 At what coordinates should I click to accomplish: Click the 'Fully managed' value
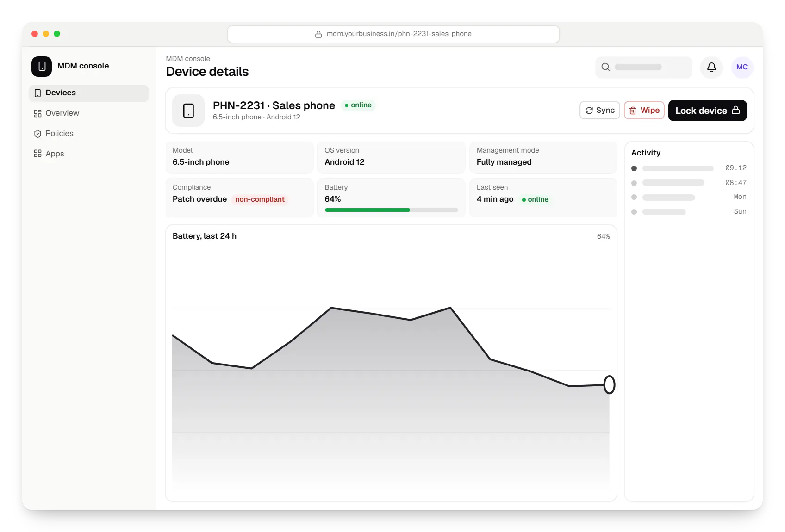(504, 162)
